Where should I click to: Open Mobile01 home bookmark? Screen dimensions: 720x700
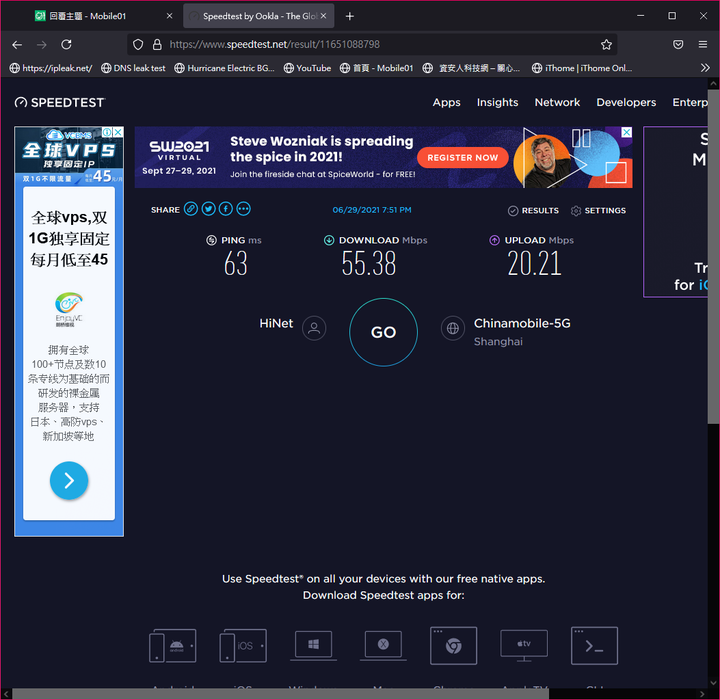(377, 68)
